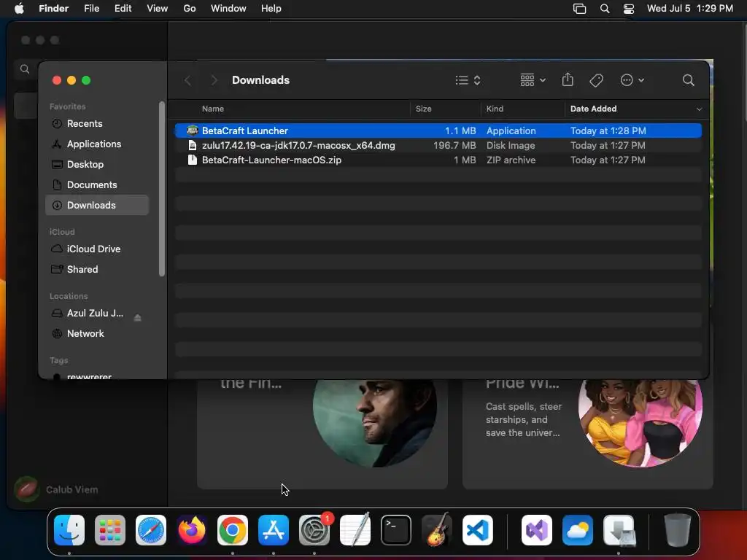Select Recents in the sidebar
This screenshot has height=560, width=747.
tap(97, 123)
